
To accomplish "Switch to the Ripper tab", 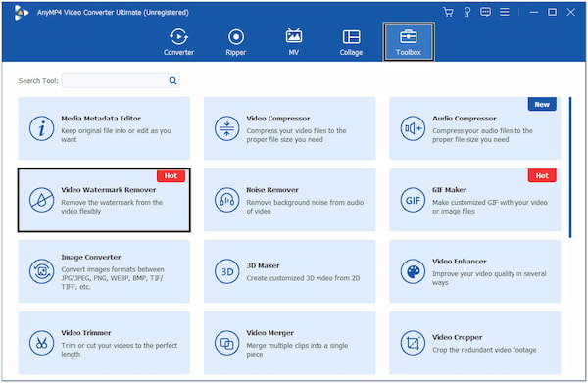I will (x=236, y=42).
